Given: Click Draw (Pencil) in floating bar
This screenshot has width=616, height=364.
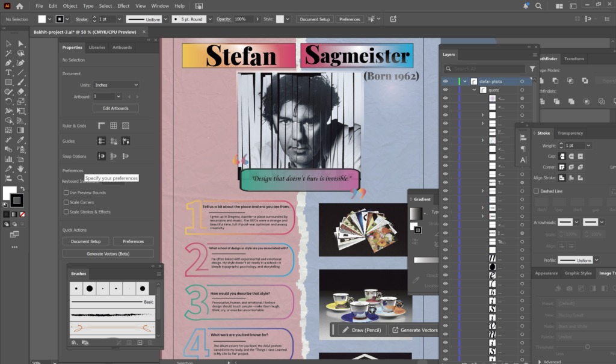Looking at the screenshot, I should 362,330.
